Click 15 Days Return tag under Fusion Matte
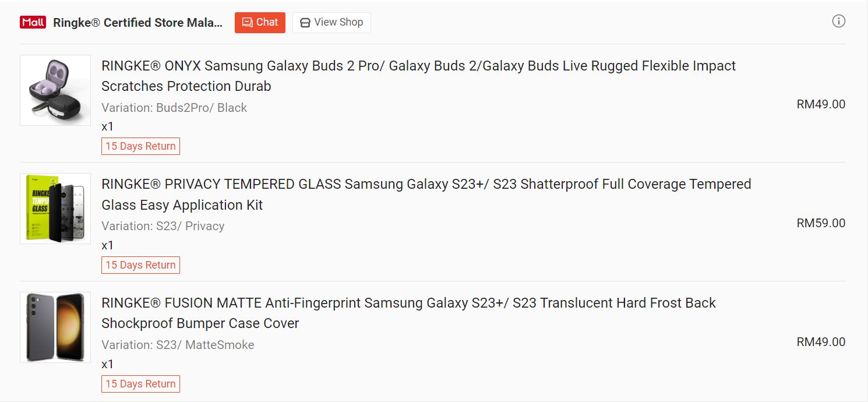 [140, 384]
